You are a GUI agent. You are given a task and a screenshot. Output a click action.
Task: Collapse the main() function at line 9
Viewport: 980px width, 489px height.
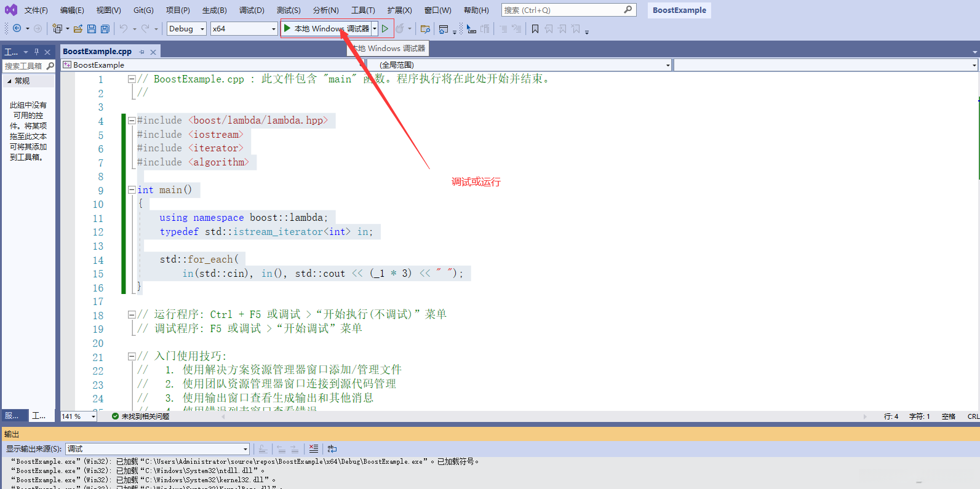[132, 190]
